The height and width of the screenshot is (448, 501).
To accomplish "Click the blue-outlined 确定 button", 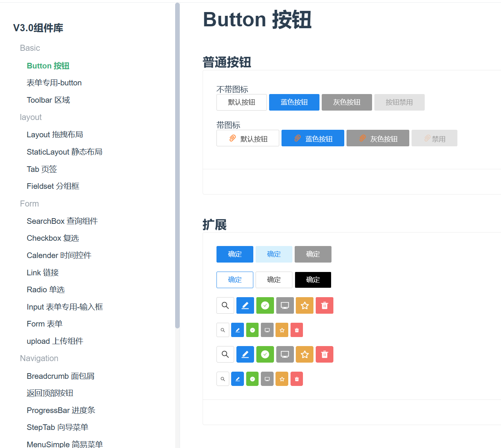I will 235,280.
